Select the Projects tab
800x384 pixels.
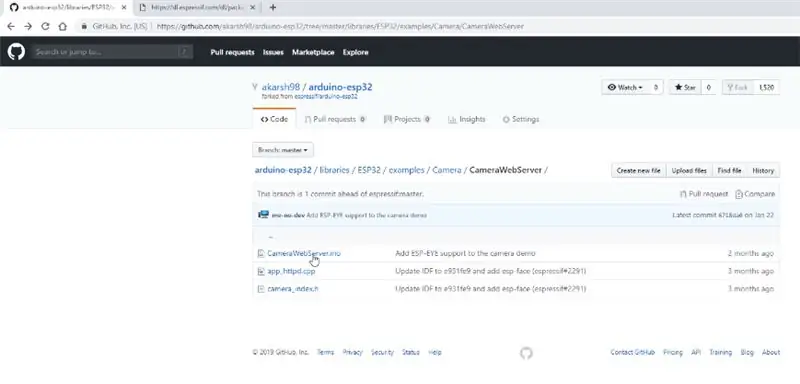pyautogui.click(x=407, y=119)
